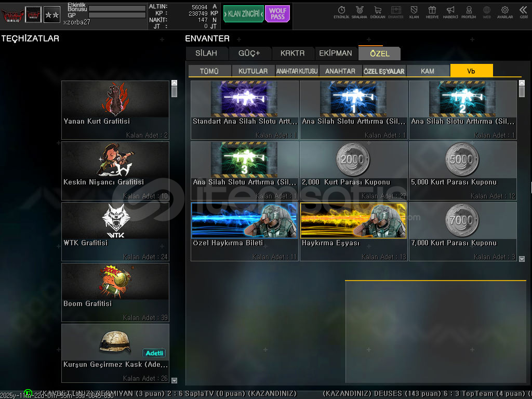
Task: Click scroll-down arrow of inventory grid
Action: tap(522, 259)
